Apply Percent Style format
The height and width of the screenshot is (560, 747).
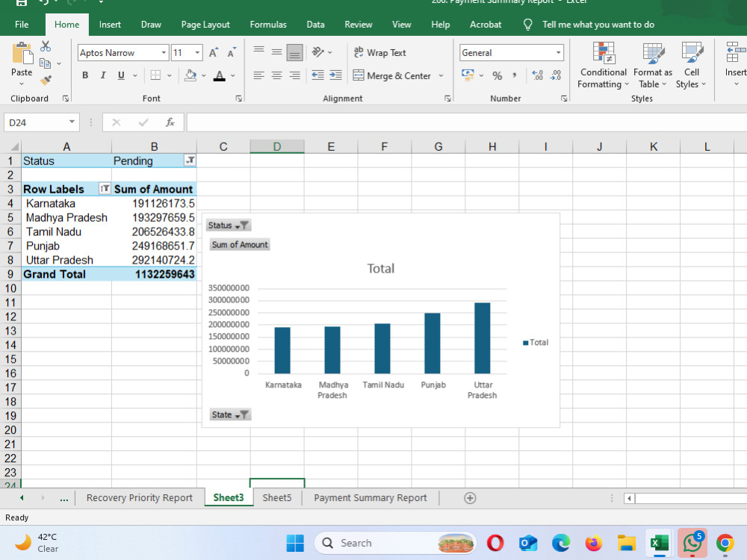[498, 75]
